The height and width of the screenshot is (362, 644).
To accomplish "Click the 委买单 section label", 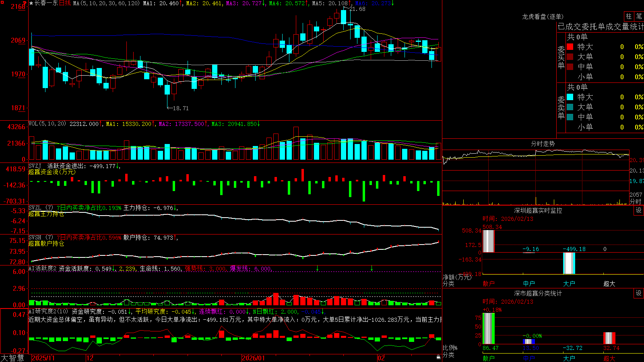I will (x=561, y=58).
